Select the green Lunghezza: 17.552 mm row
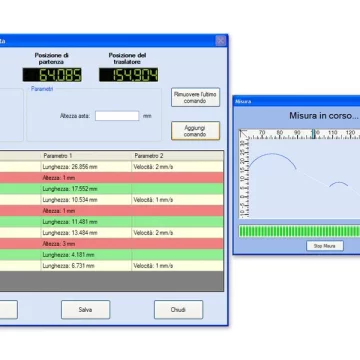Viewport: 360px width, 360px height. click(x=111, y=189)
